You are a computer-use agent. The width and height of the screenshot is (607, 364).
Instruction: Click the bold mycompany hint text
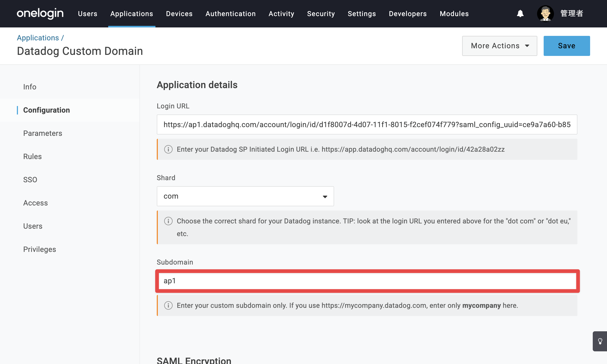482,305
